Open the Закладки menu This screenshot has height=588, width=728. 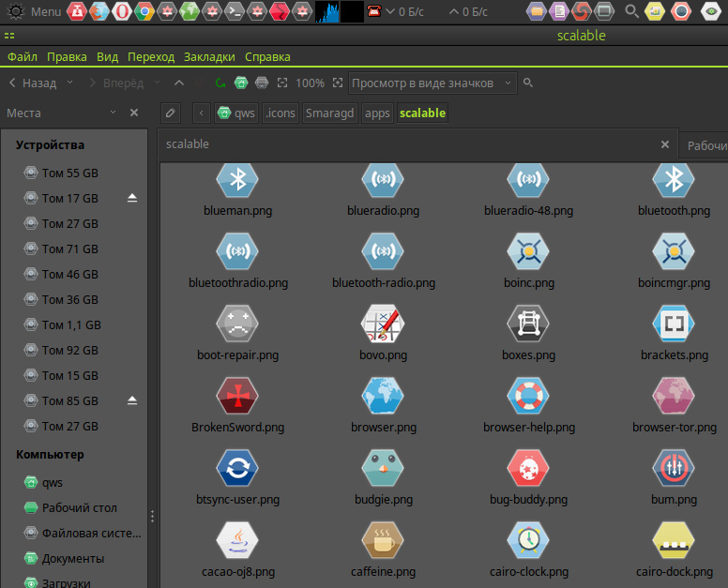209,57
